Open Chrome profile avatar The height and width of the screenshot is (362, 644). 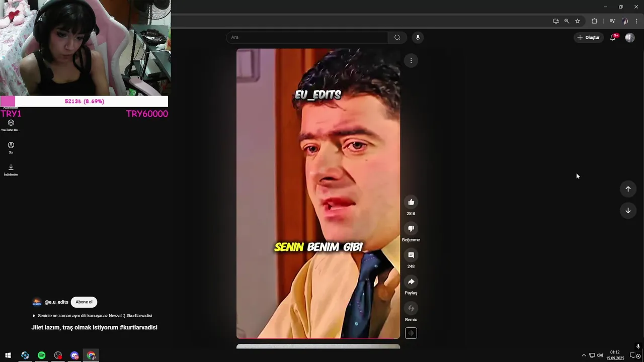[x=625, y=21]
